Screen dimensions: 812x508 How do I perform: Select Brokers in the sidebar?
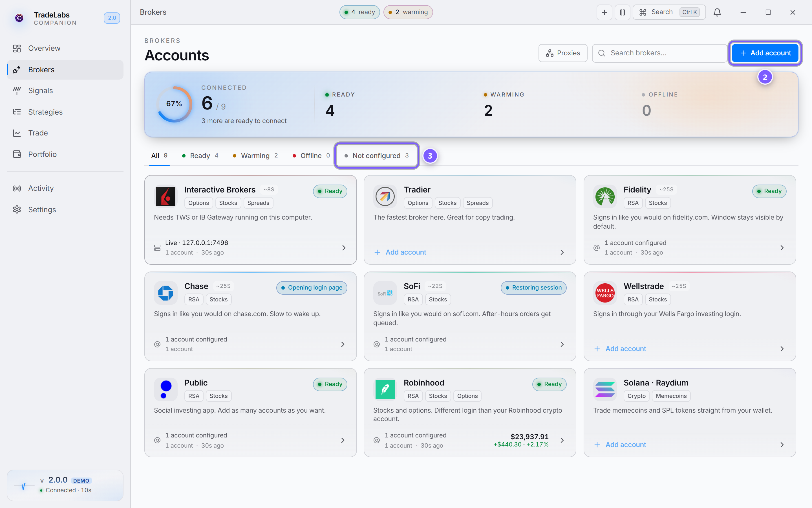click(x=65, y=69)
